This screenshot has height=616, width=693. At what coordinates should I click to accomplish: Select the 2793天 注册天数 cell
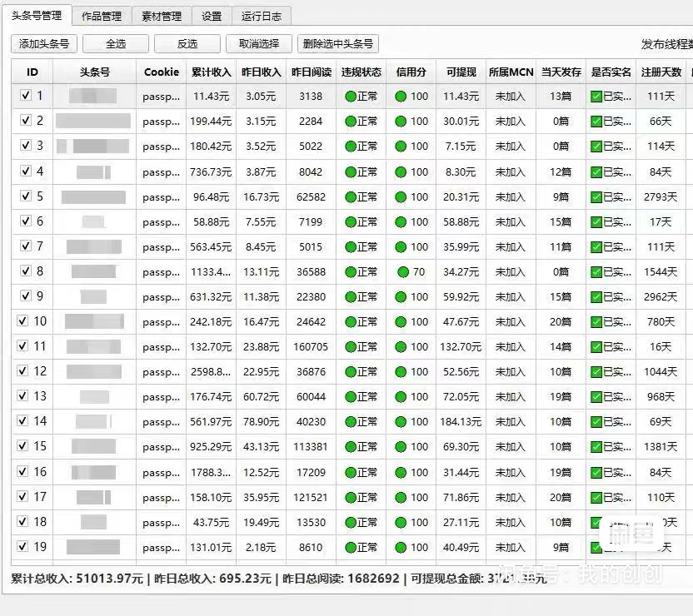click(661, 197)
